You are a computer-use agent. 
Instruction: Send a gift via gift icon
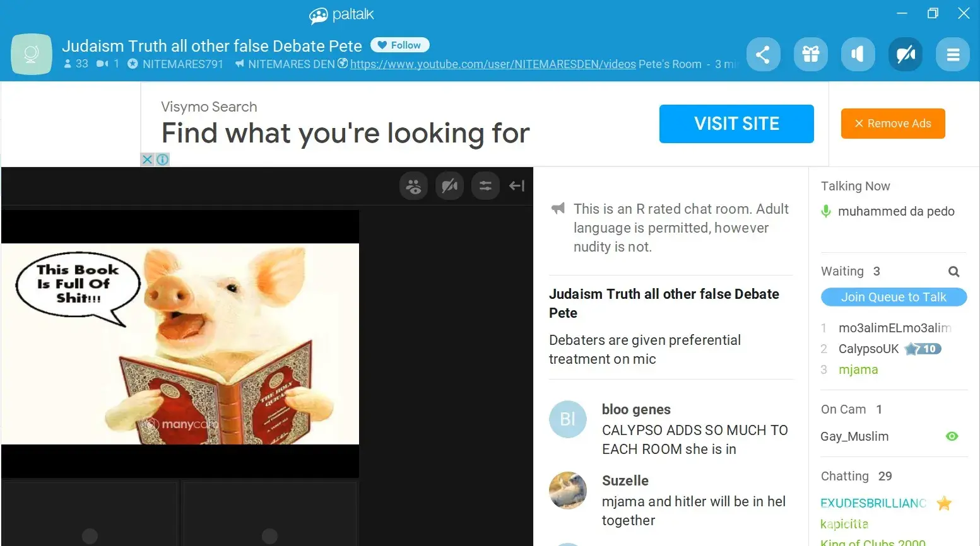tap(811, 54)
